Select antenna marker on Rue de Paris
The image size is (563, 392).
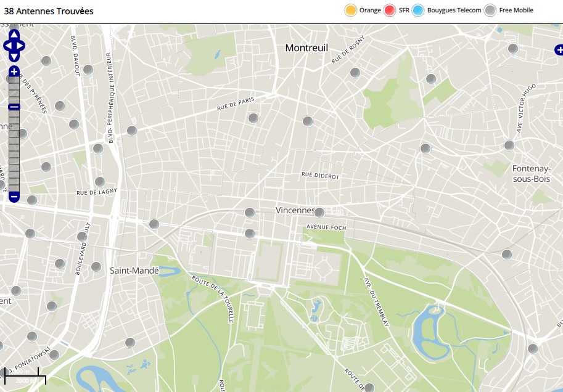coord(253,118)
